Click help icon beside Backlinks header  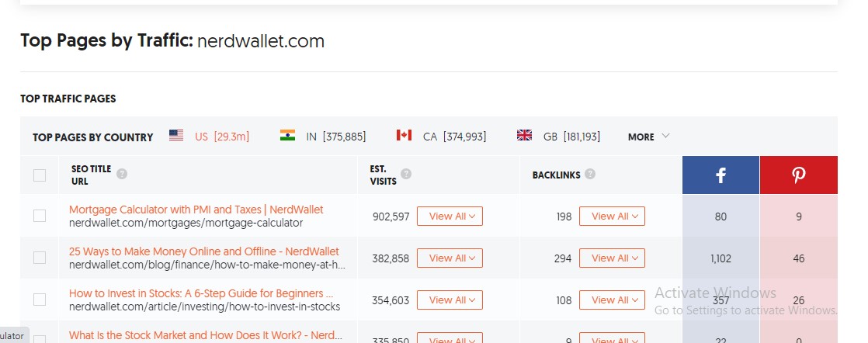pyautogui.click(x=590, y=175)
